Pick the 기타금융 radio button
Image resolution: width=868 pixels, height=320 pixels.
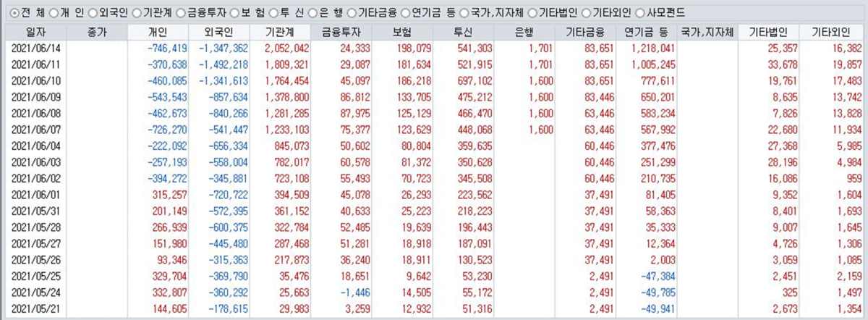(352, 12)
